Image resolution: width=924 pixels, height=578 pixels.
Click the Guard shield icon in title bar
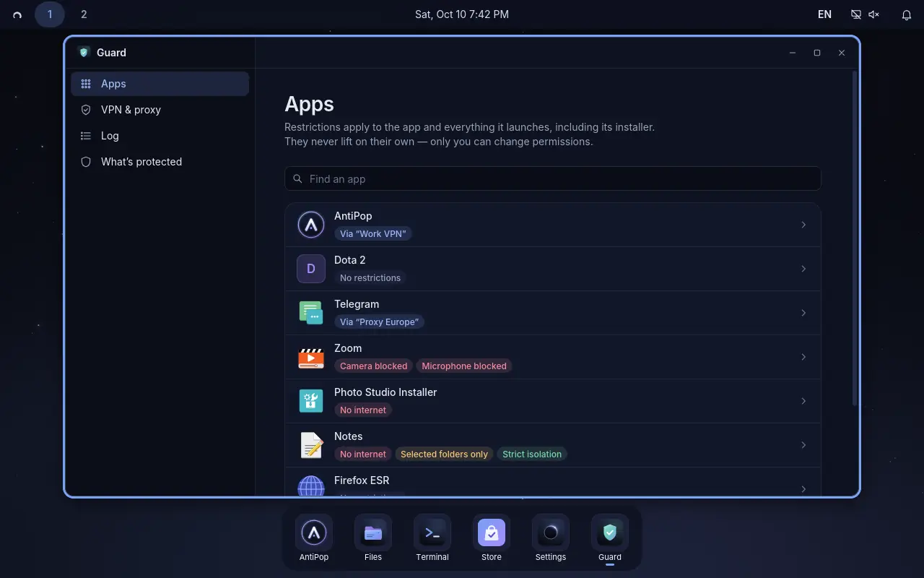point(84,52)
